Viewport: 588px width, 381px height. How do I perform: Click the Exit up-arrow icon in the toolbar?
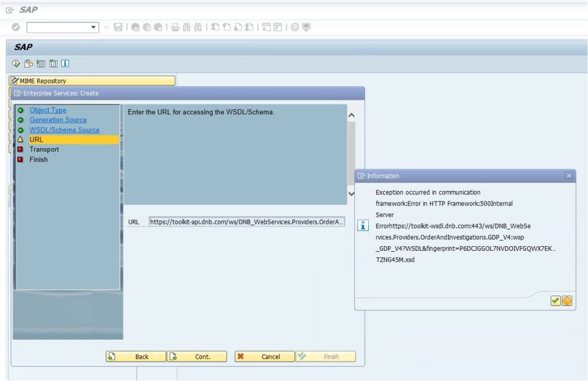point(147,28)
